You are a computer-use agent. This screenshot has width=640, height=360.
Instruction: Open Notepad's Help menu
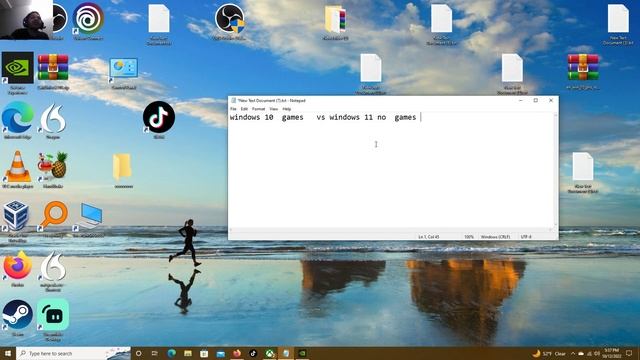click(x=287, y=109)
